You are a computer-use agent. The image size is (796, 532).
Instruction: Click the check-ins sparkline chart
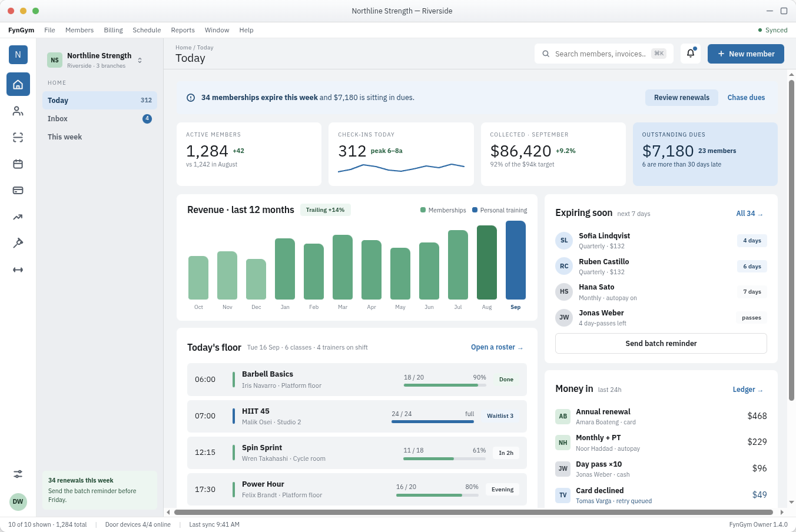point(401,168)
